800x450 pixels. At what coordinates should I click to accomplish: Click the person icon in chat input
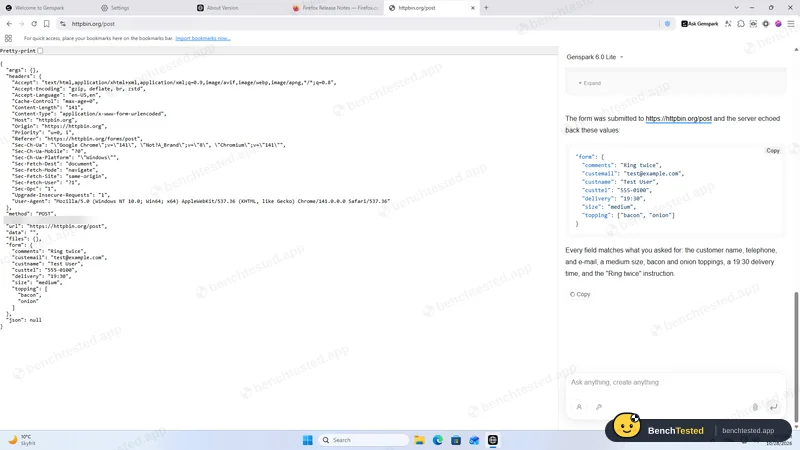[x=579, y=407]
